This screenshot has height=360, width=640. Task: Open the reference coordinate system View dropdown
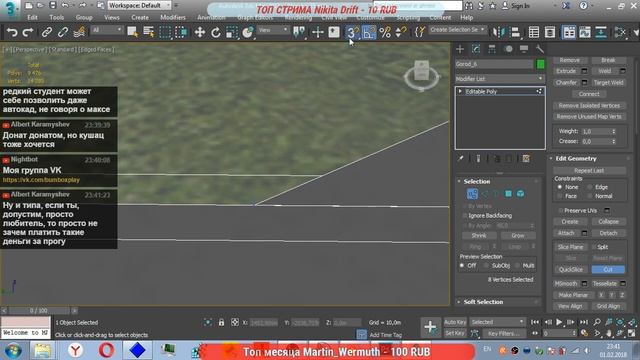273,30
